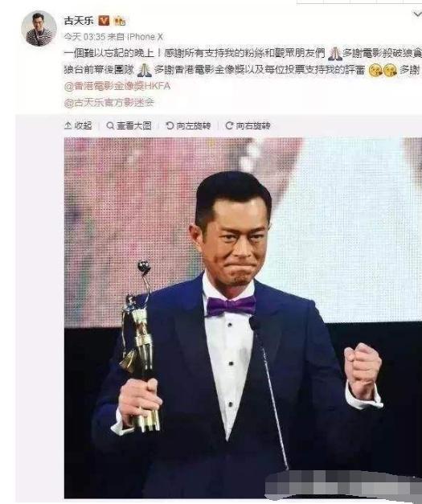Click the orange V verified badge

point(104,21)
